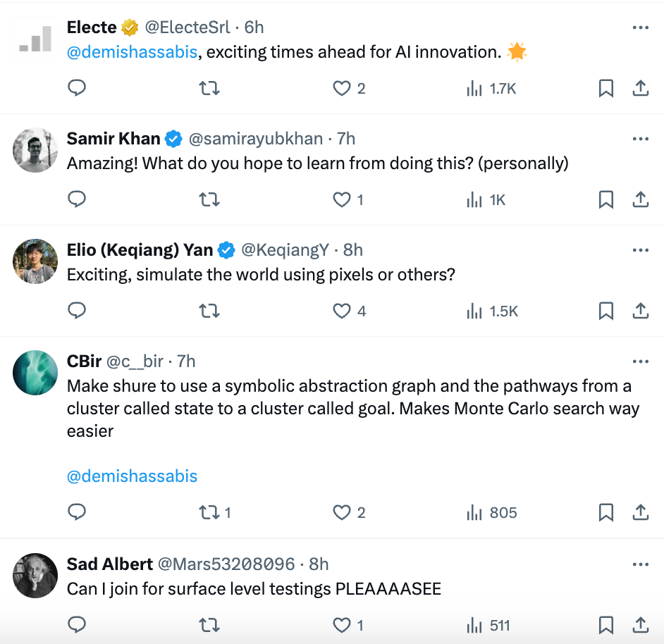Retweet Elio (Keqiang) Yan's reply
Image resolution: width=664 pixels, height=644 pixels.
coord(209,311)
